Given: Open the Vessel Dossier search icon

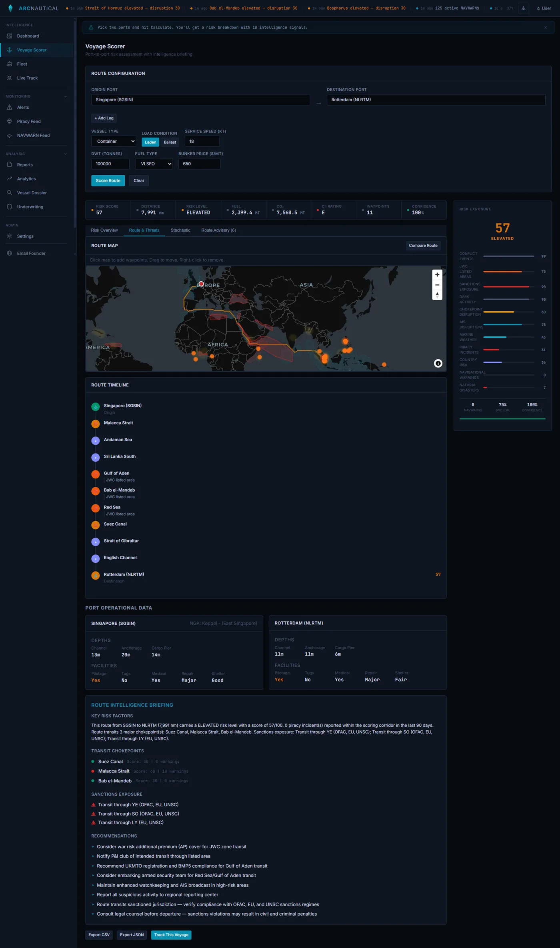Looking at the screenshot, I should pyautogui.click(x=10, y=193).
